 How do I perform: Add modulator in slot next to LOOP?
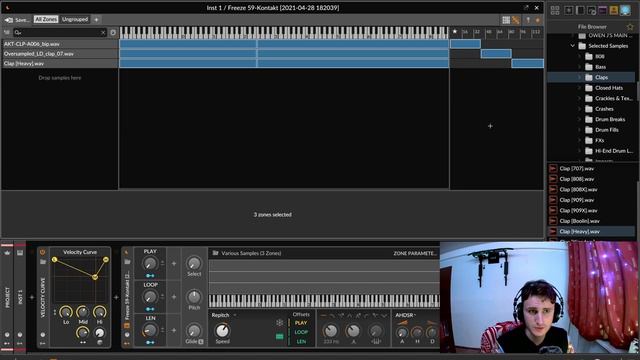point(174,297)
